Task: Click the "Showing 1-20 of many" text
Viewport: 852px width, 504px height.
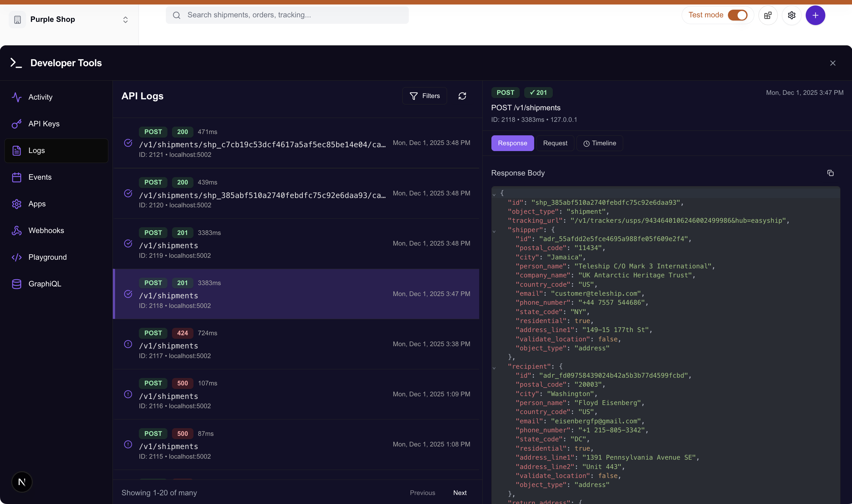Action: [159, 493]
